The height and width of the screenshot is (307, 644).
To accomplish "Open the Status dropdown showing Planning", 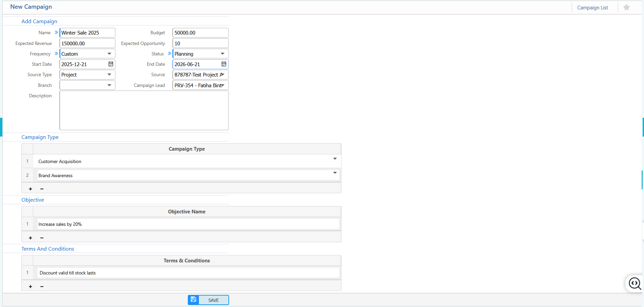I will pos(222,54).
